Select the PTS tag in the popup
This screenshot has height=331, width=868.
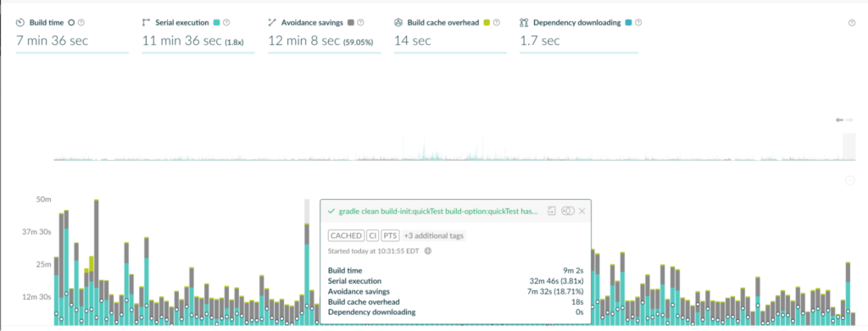point(390,236)
